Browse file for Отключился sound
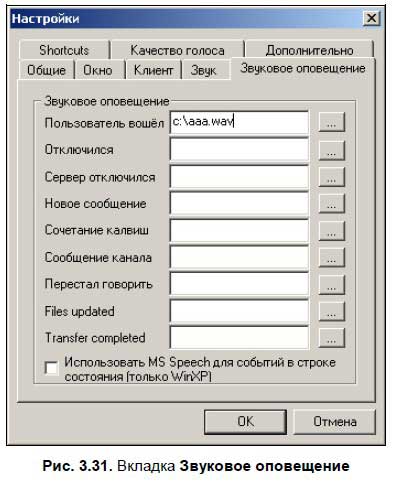This screenshot has height=483, width=394. coord(332,150)
